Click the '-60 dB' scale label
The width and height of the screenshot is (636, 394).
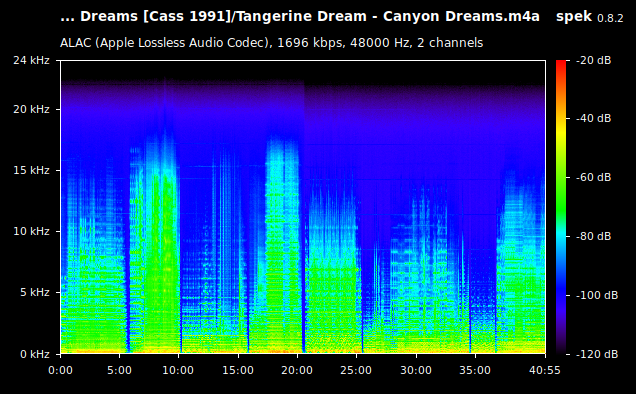click(593, 177)
